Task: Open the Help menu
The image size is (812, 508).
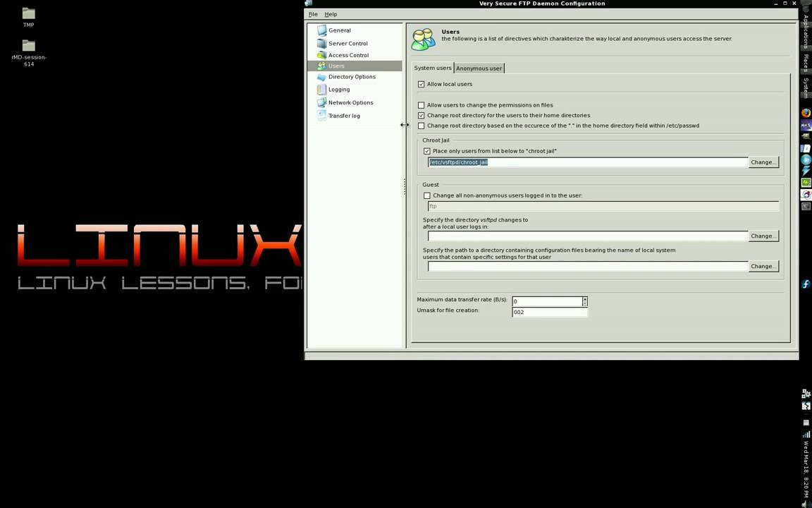Action: click(331, 15)
